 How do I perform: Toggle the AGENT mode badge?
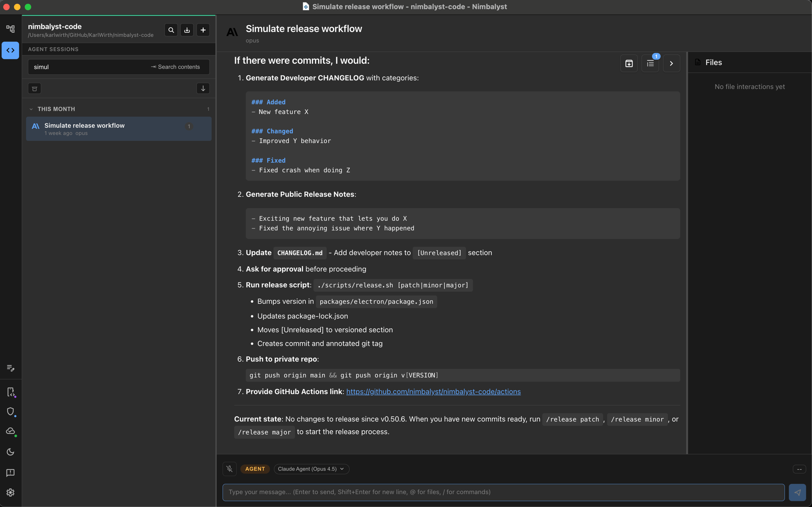[255, 469]
